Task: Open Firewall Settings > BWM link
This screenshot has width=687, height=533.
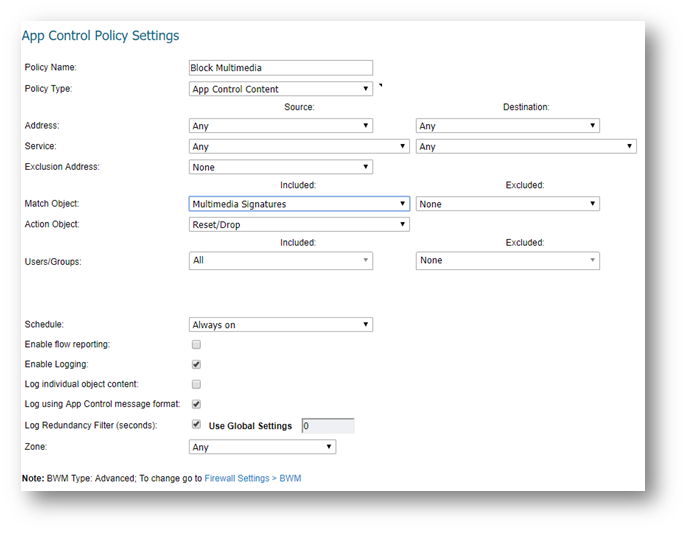Action: coord(252,479)
